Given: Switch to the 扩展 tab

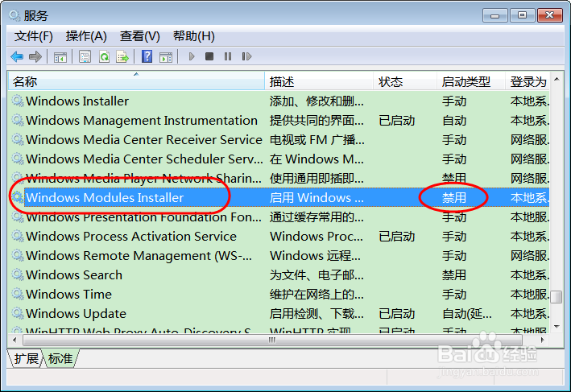Looking at the screenshot, I should [x=26, y=359].
